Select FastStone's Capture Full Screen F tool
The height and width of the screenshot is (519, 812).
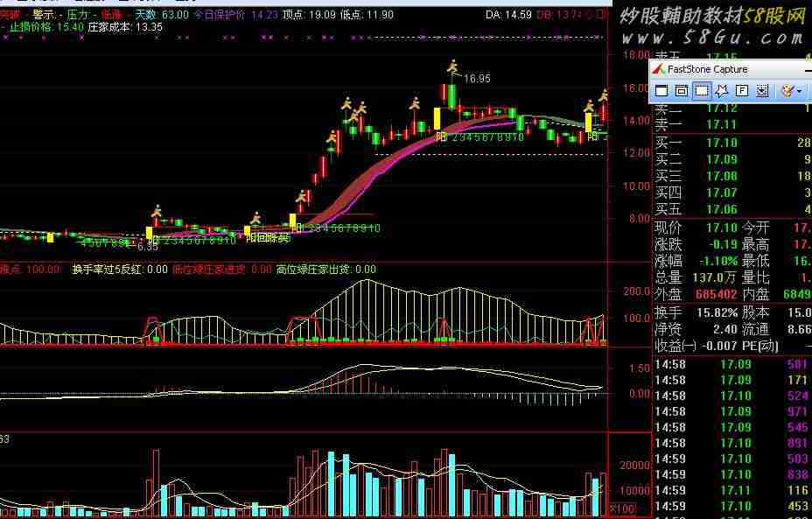pos(742,91)
